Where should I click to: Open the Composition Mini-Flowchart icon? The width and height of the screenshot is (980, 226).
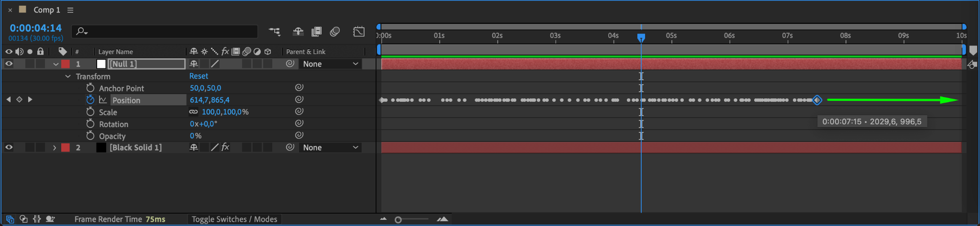pos(274,32)
